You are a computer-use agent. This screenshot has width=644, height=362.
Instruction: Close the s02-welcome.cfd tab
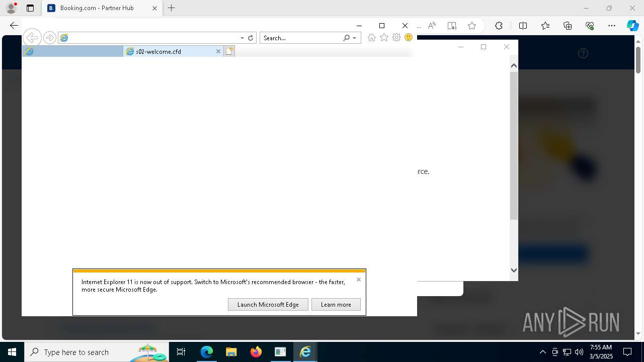[218, 51]
